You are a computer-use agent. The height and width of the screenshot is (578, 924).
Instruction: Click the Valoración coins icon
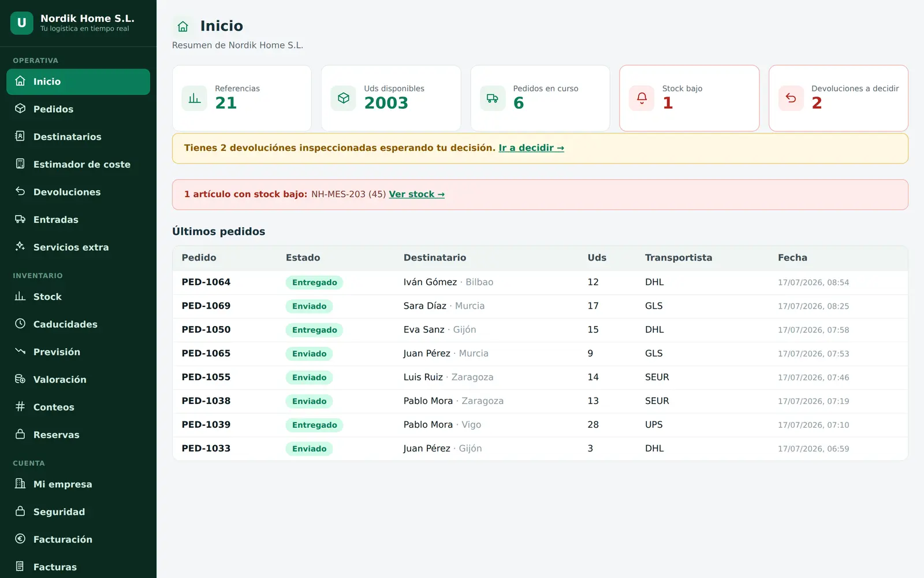pos(20,379)
